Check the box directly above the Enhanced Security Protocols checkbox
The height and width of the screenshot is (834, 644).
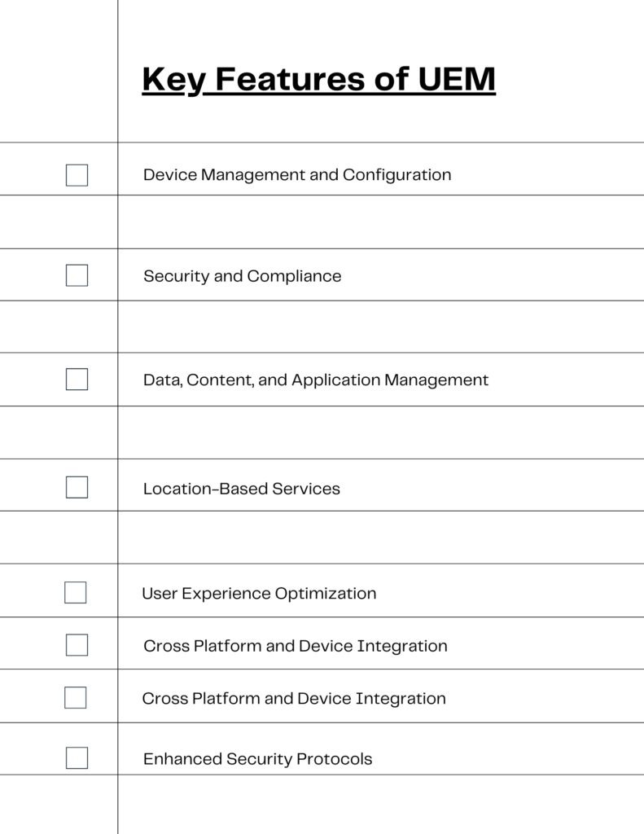pyautogui.click(x=76, y=697)
